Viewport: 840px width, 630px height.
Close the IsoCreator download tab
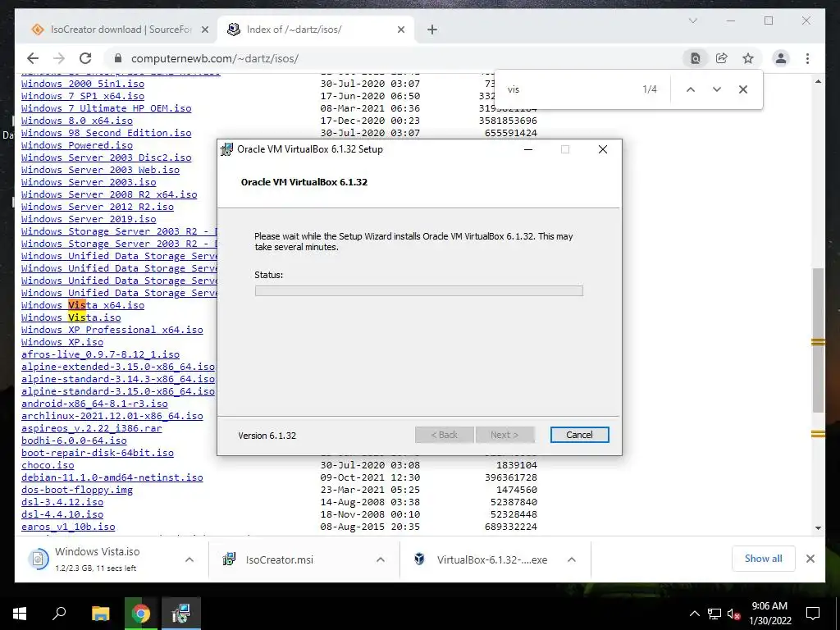tap(204, 30)
